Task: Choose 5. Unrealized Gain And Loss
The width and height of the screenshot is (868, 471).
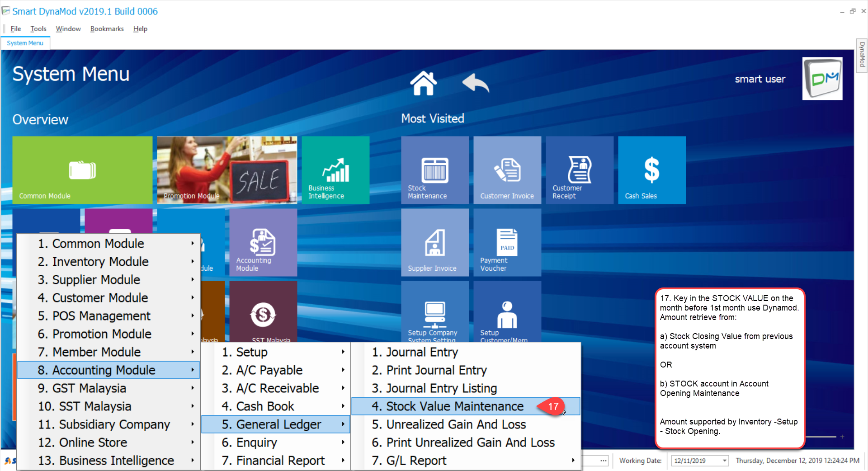Action: point(466,424)
